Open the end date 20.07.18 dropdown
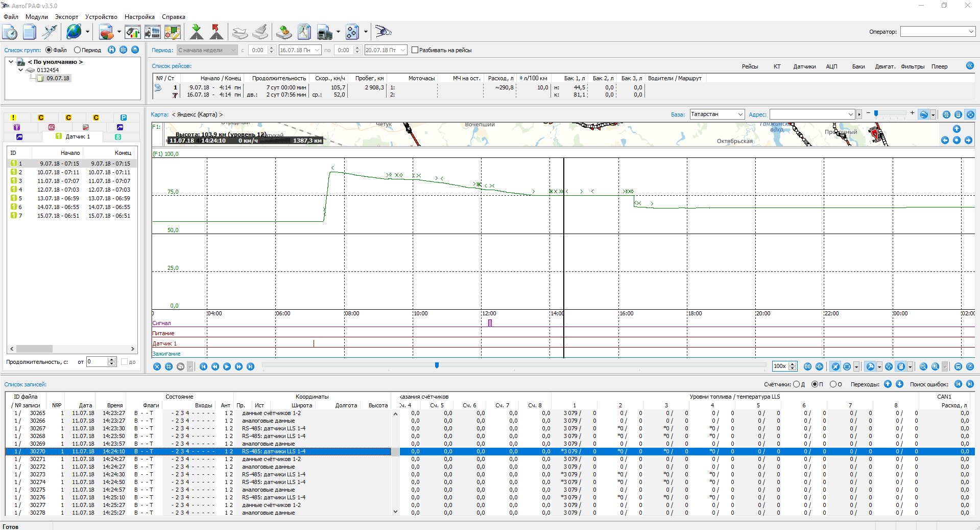The height and width of the screenshot is (530, 980). coord(403,50)
